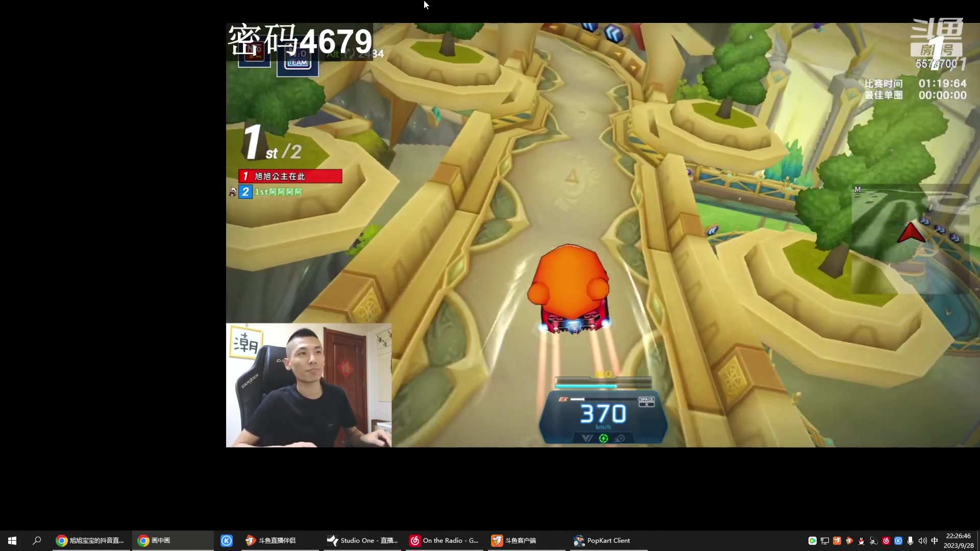Open the system volume control
Image resolution: width=980 pixels, height=551 pixels.
922,541
